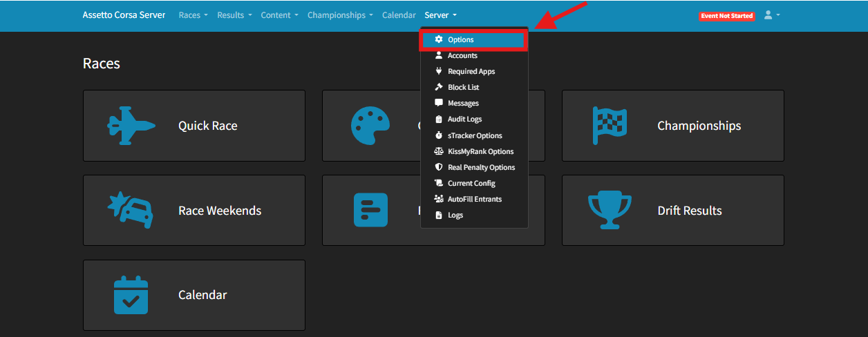Click the checkered flag Championships icon
Screen dimensions: 868x337
coord(610,126)
